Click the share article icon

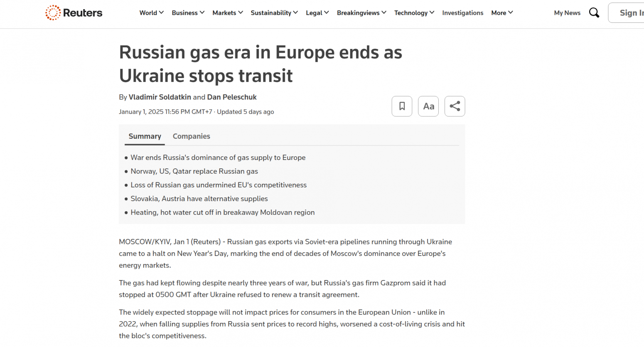455,106
